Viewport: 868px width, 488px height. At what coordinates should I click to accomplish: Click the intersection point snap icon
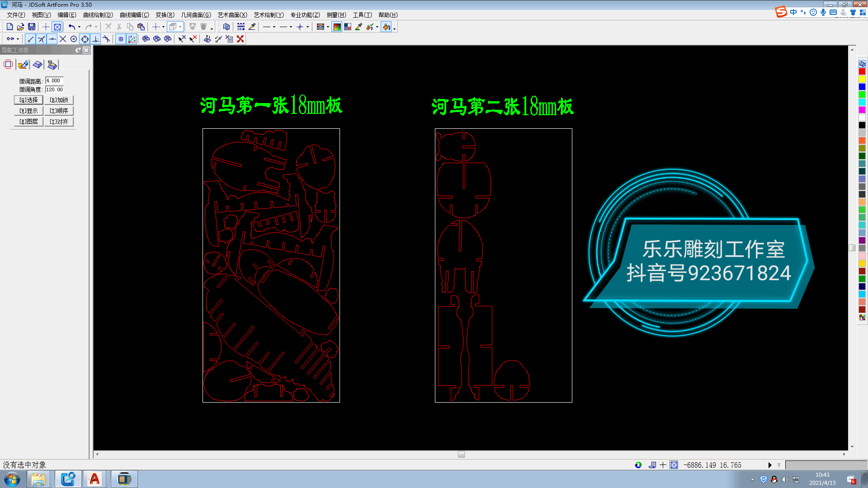pyautogui.click(x=63, y=39)
